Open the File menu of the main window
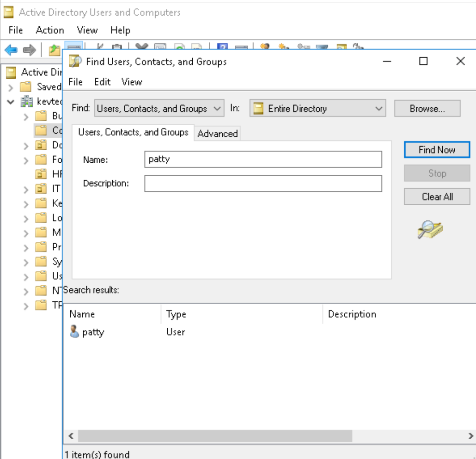 (16, 30)
